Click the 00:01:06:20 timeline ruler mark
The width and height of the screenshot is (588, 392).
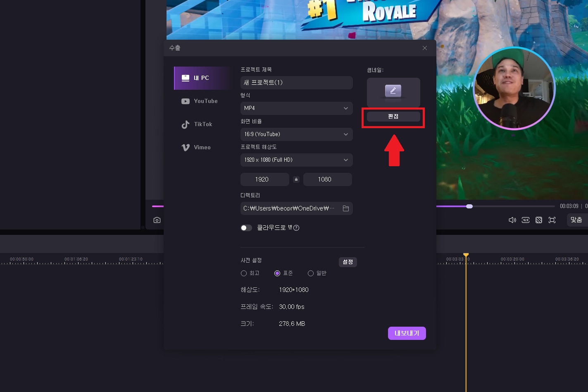click(x=76, y=259)
